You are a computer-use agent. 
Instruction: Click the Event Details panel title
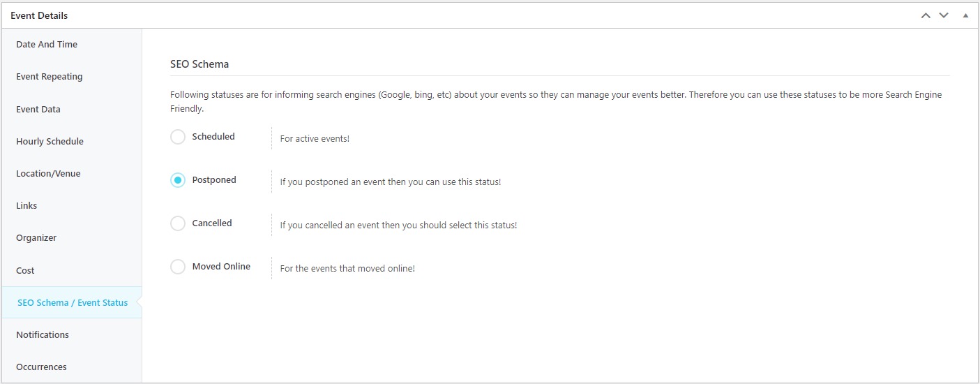(x=39, y=15)
